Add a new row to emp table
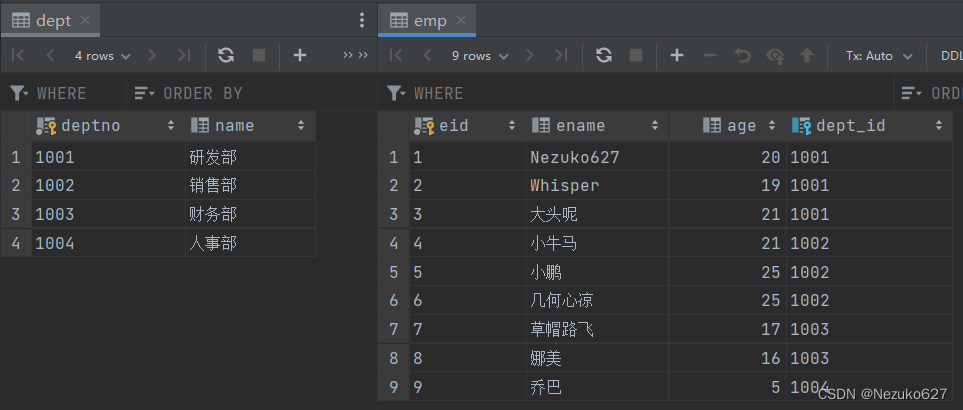 677,56
